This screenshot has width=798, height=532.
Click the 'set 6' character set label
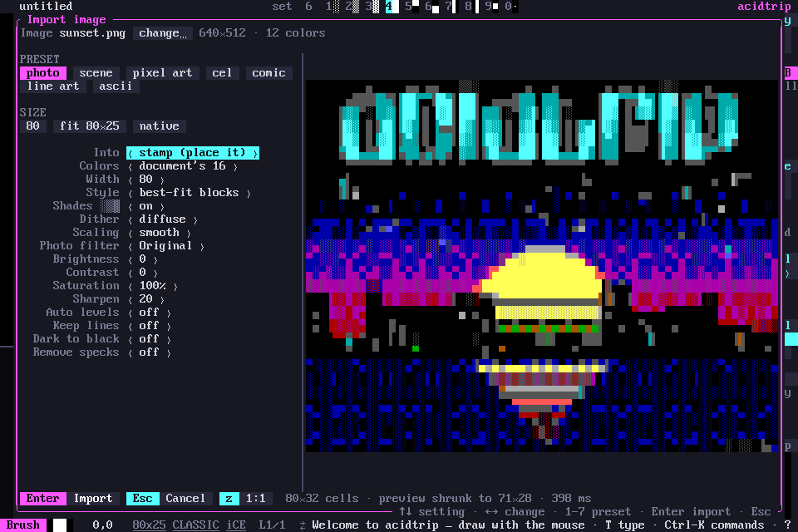pos(292,7)
